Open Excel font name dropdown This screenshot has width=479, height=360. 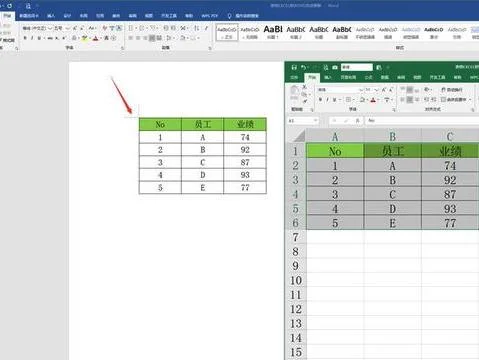click(x=361, y=90)
